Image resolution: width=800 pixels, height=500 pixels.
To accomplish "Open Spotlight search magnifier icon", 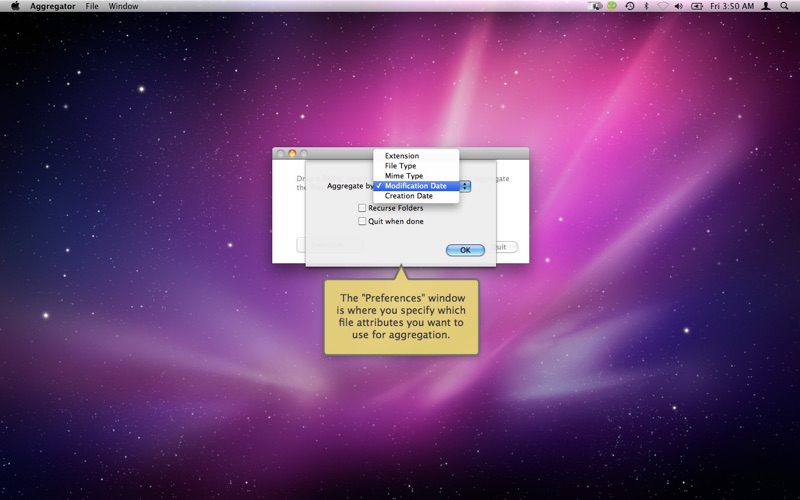I will pyautogui.click(x=784, y=6).
